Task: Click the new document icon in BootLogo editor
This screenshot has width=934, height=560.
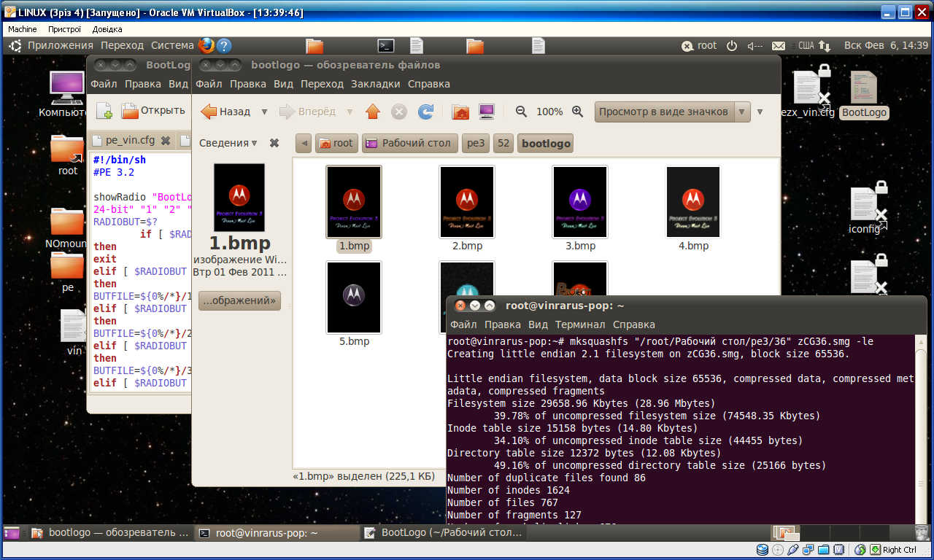Action: click(104, 111)
